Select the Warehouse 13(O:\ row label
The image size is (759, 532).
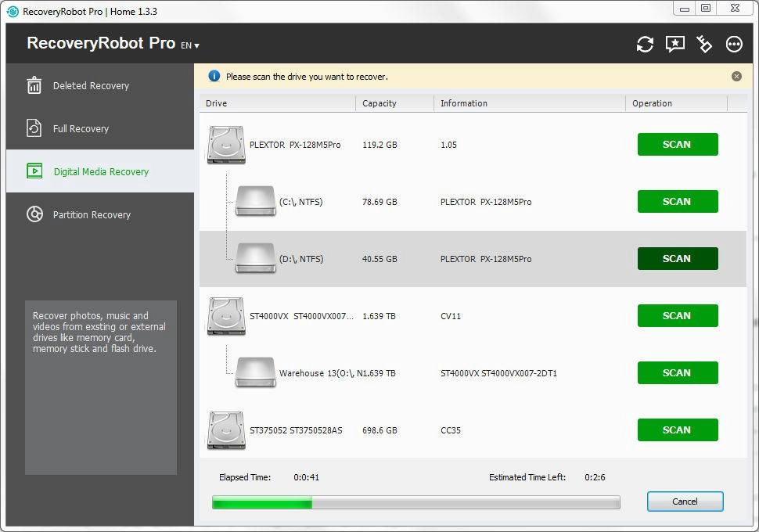(x=318, y=373)
